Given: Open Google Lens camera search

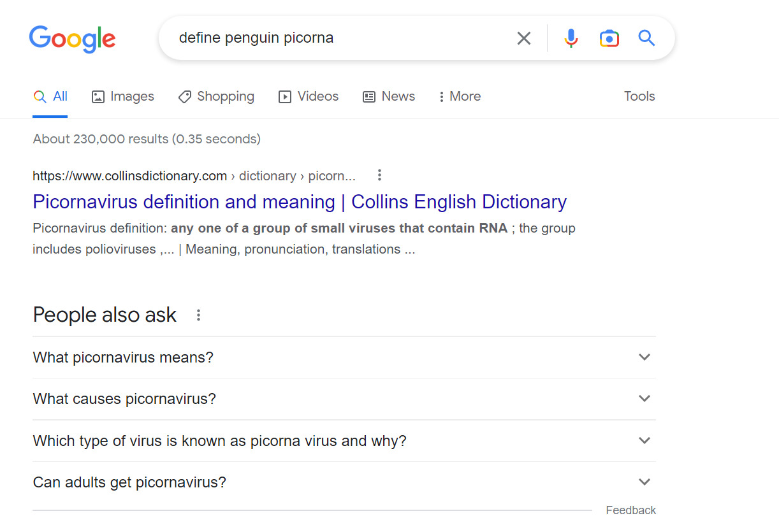Looking at the screenshot, I should (x=609, y=38).
